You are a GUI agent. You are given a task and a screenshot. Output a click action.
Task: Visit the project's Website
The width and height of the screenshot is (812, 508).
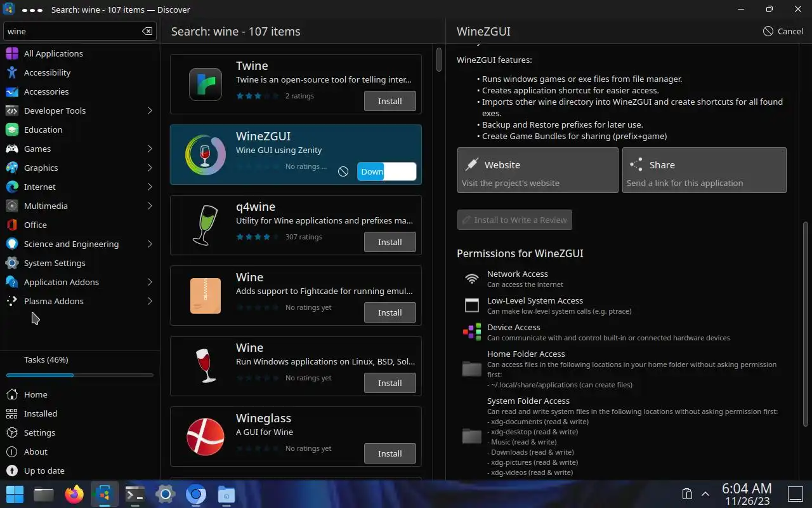click(537, 170)
